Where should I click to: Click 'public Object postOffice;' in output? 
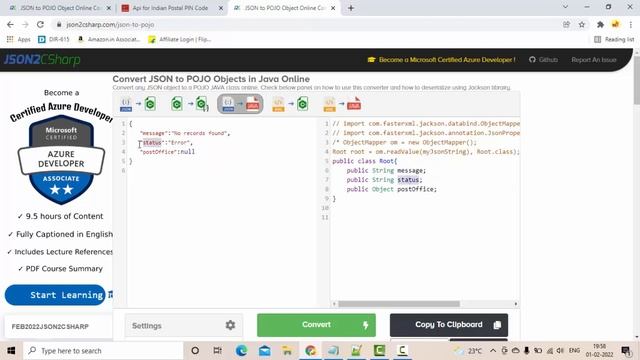point(391,189)
